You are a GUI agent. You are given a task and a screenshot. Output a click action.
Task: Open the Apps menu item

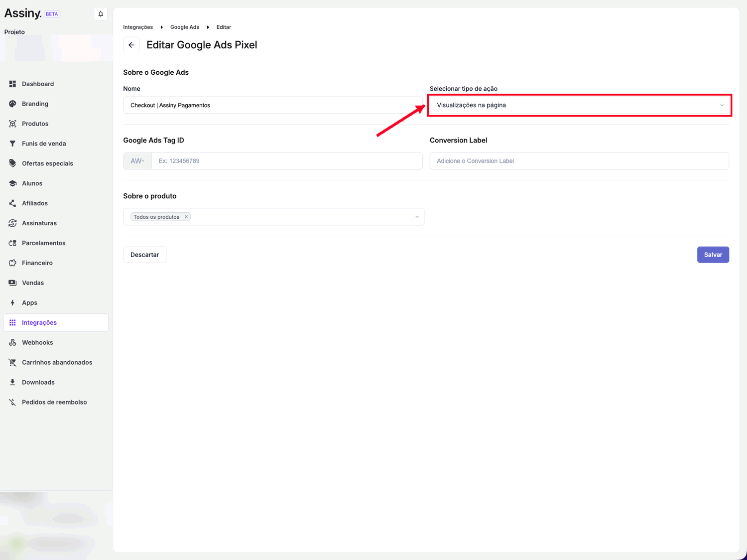pyautogui.click(x=56, y=303)
